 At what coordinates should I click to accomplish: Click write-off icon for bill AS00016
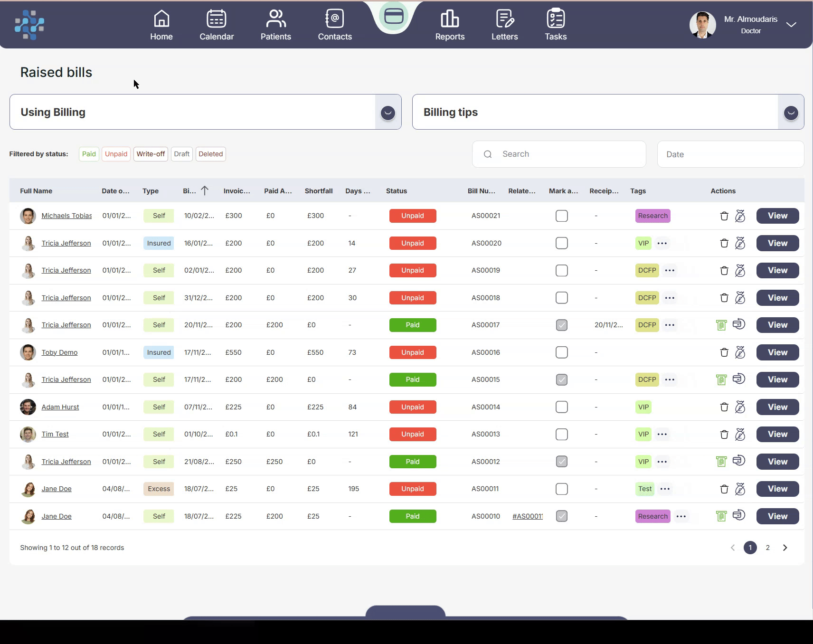tap(740, 352)
